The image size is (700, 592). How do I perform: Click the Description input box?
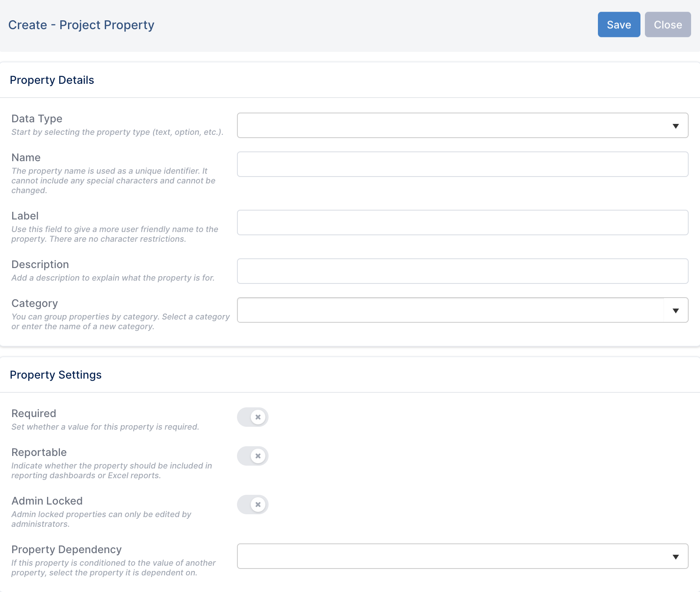pyautogui.click(x=463, y=271)
